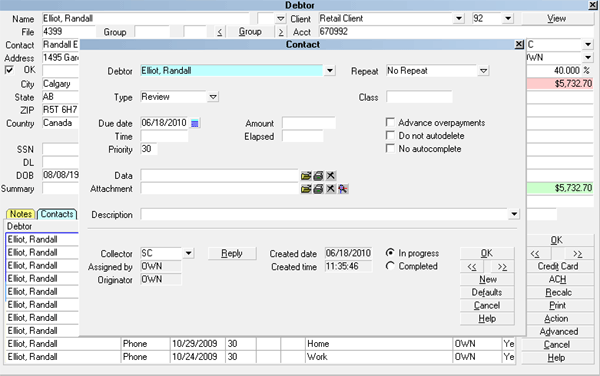Cancel the Contact dialog
The width and height of the screenshot is (600, 376).
tap(487, 306)
